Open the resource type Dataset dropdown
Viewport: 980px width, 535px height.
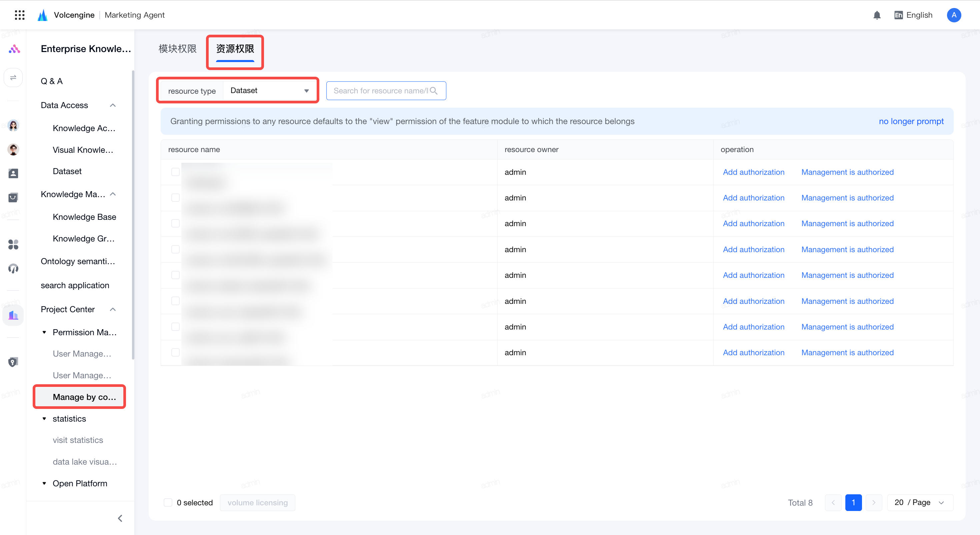click(270, 91)
